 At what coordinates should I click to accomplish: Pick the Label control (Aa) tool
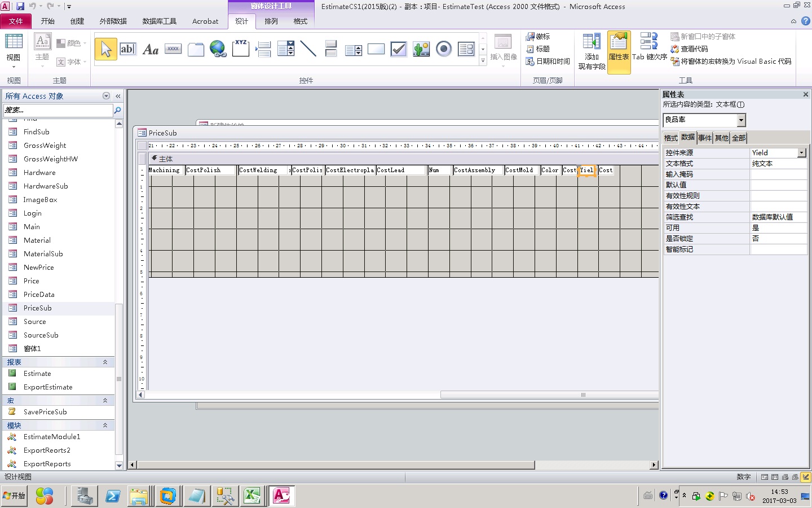click(x=151, y=49)
